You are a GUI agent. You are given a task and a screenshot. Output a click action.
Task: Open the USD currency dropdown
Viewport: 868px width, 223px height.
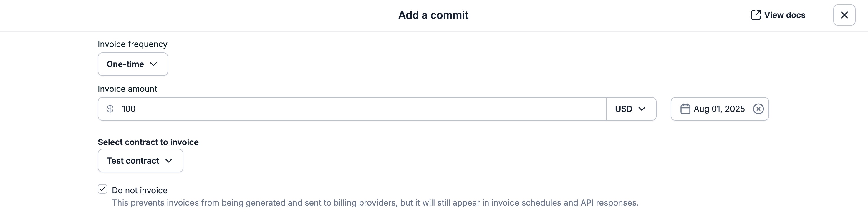pyautogui.click(x=631, y=109)
